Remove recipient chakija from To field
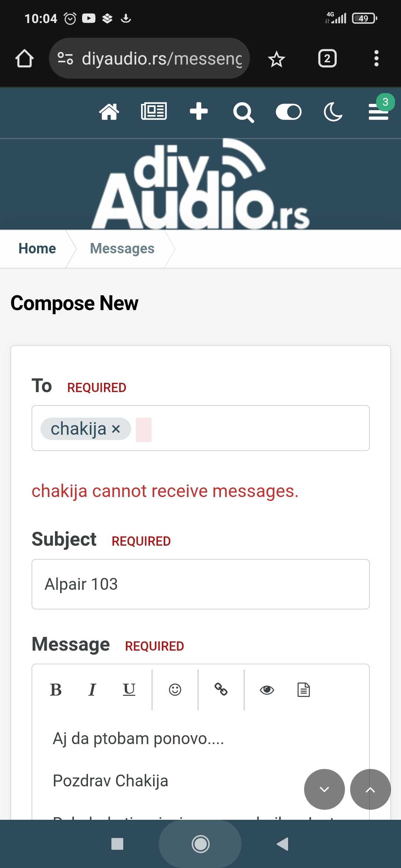Screen dimensions: 401x868 coord(116,429)
